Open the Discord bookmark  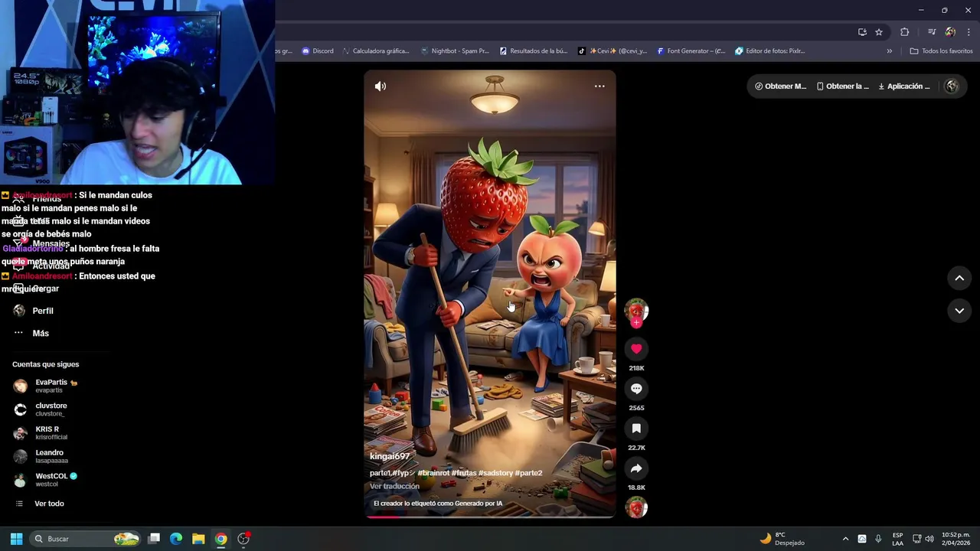click(x=318, y=51)
